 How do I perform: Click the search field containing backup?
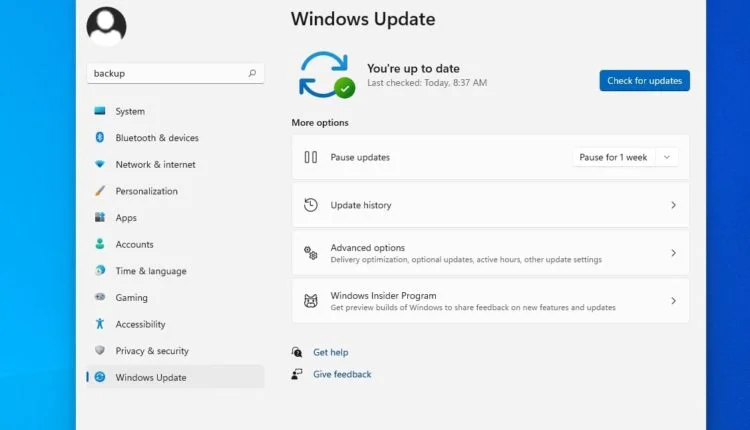click(x=175, y=73)
